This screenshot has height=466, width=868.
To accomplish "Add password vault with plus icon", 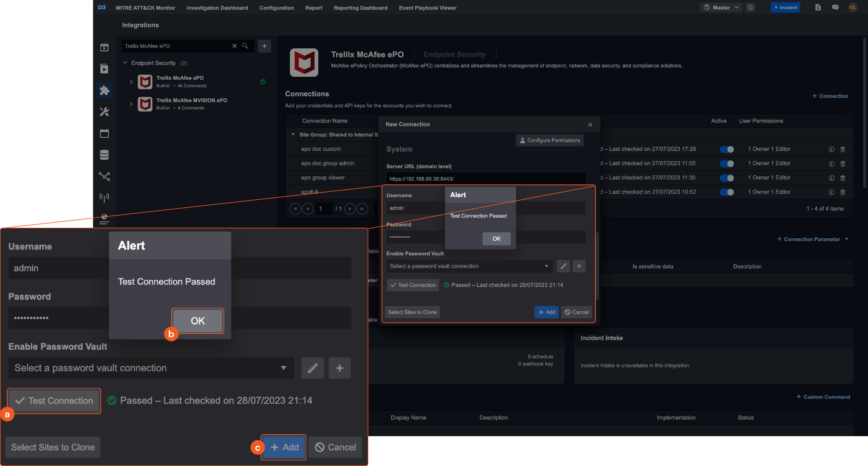I will click(x=579, y=266).
